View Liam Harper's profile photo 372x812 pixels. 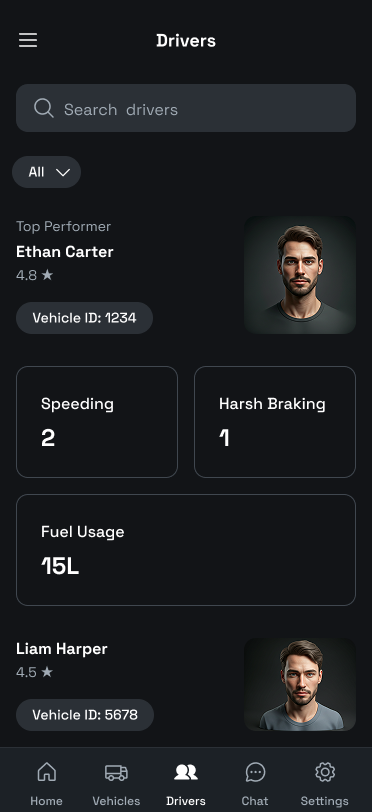point(300,685)
